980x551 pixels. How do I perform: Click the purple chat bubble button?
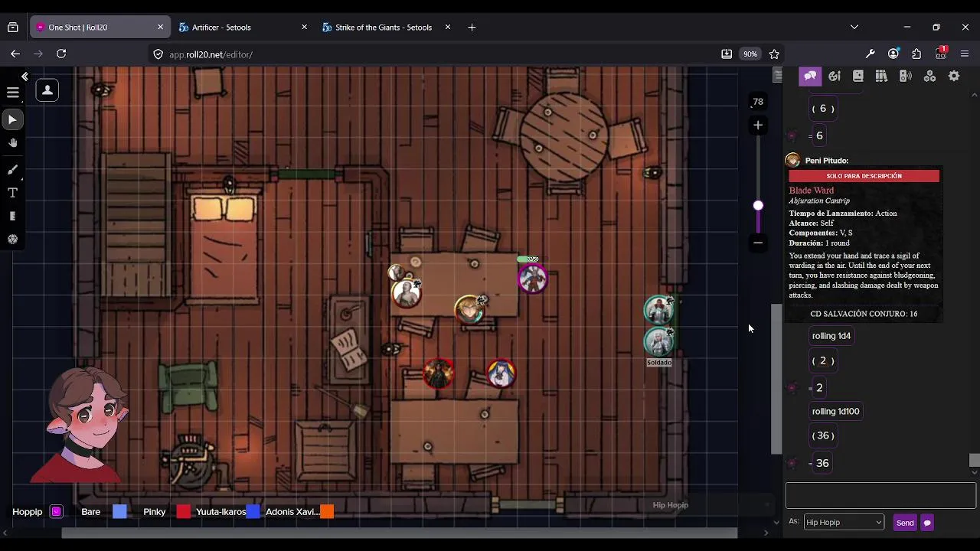tap(927, 523)
